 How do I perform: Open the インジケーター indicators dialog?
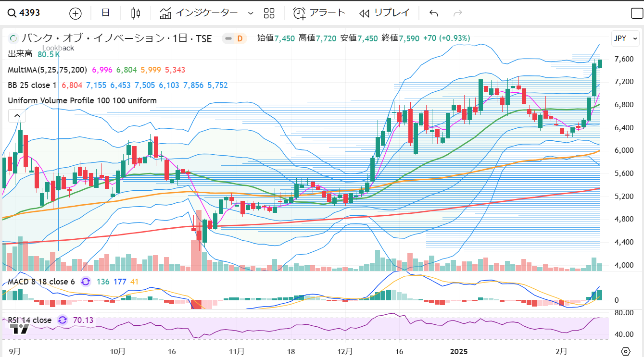[x=199, y=13]
